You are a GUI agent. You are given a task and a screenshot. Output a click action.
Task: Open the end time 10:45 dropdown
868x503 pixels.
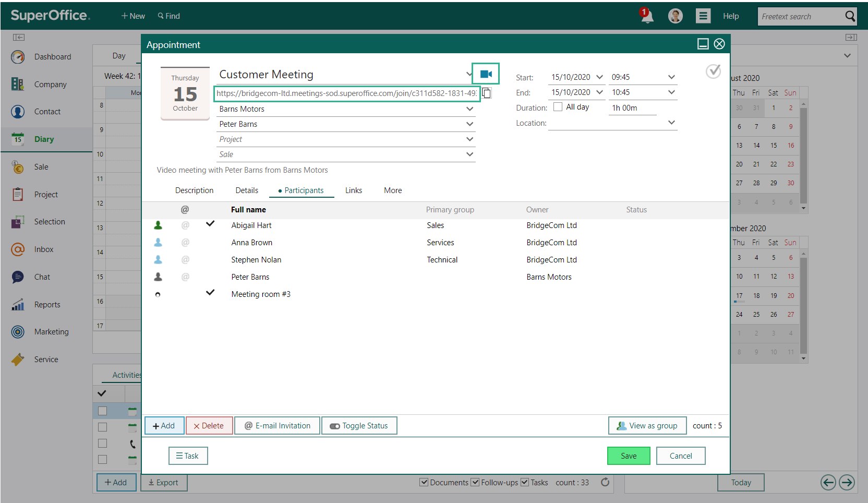coord(671,92)
